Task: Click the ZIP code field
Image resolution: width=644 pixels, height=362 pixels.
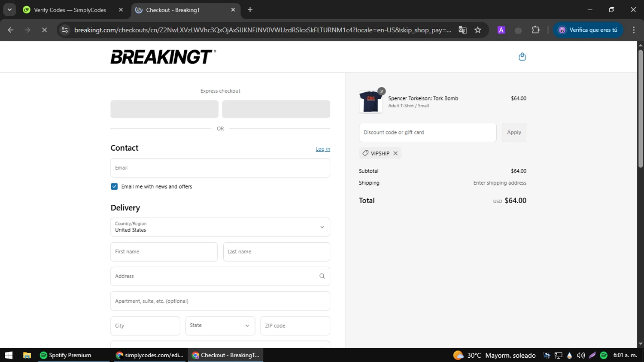Action: [x=295, y=325]
